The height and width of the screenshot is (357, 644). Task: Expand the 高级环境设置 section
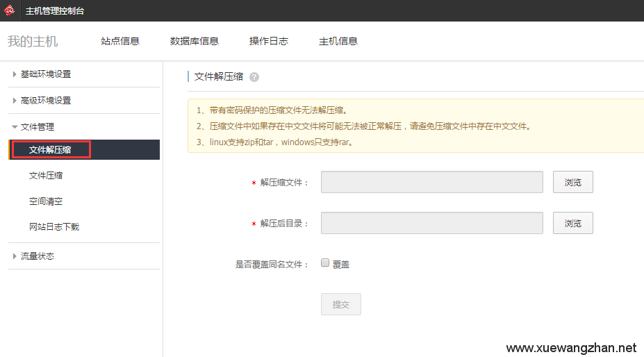point(46,101)
